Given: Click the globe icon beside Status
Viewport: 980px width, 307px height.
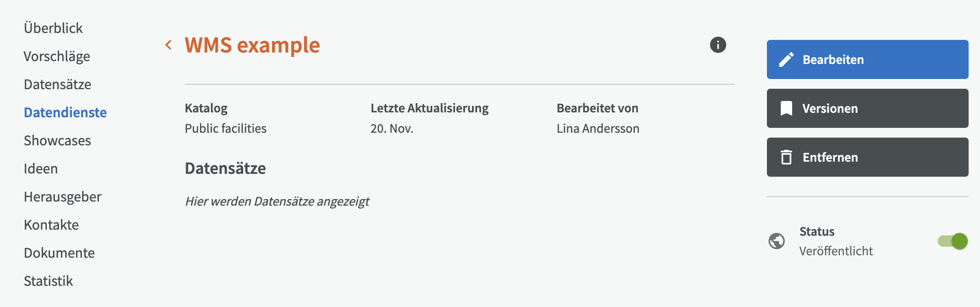Looking at the screenshot, I should [777, 241].
